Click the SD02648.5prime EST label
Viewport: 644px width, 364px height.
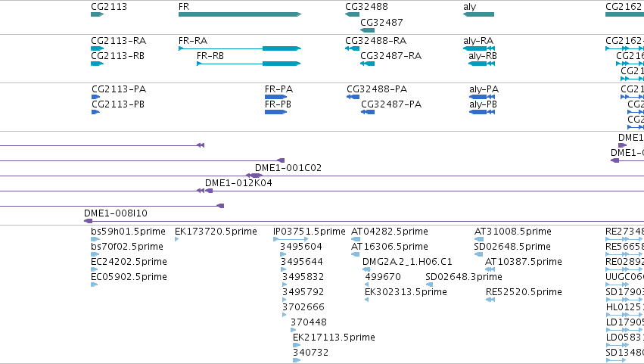click(x=512, y=247)
